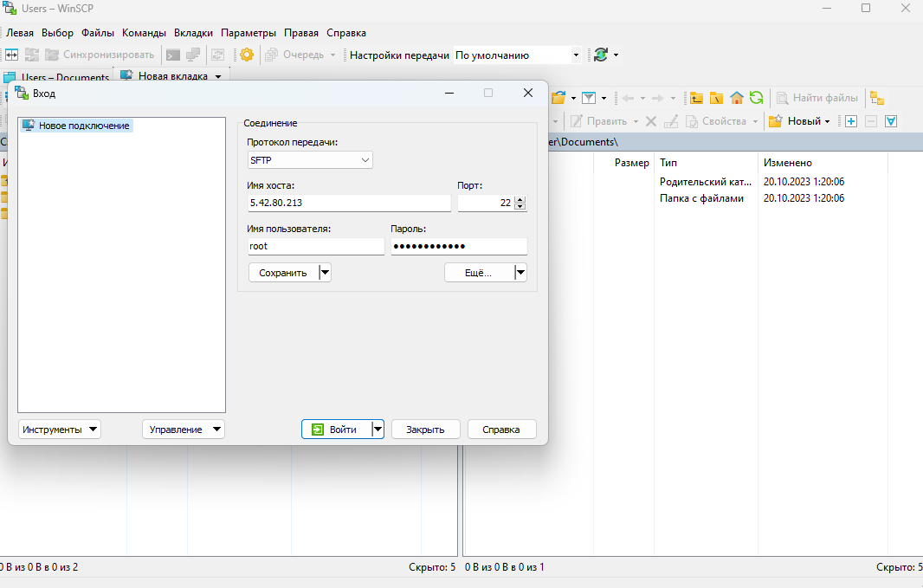Viewport: 923px width, 588px height.
Task: Expand the Сохранить button dropdown arrow
Action: click(325, 273)
